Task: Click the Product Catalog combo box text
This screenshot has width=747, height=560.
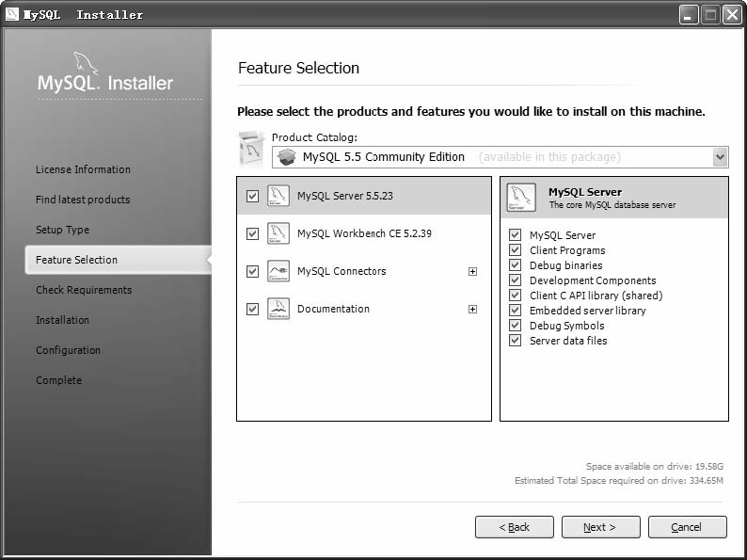Action: click(384, 157)
